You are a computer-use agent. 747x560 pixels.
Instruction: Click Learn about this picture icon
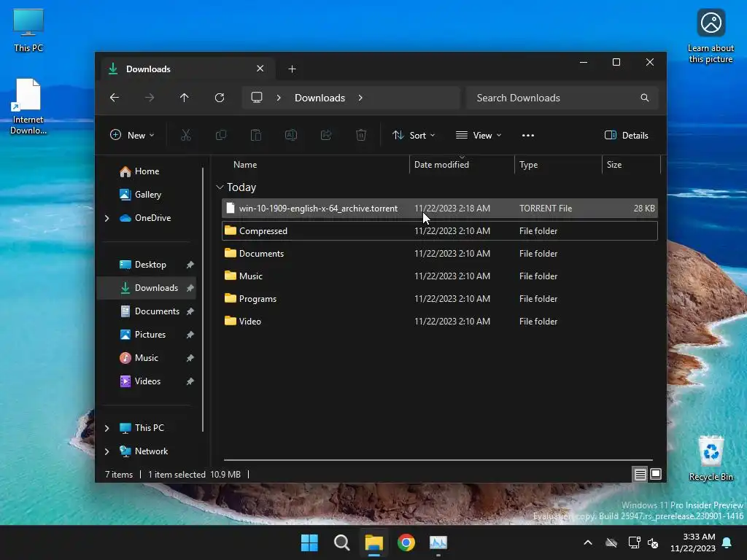click(x=711, y=36)
